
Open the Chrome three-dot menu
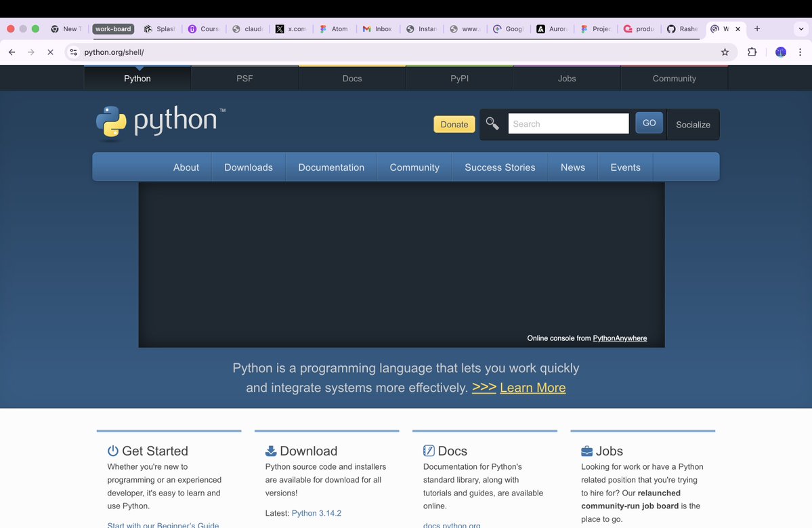(800, 52)
